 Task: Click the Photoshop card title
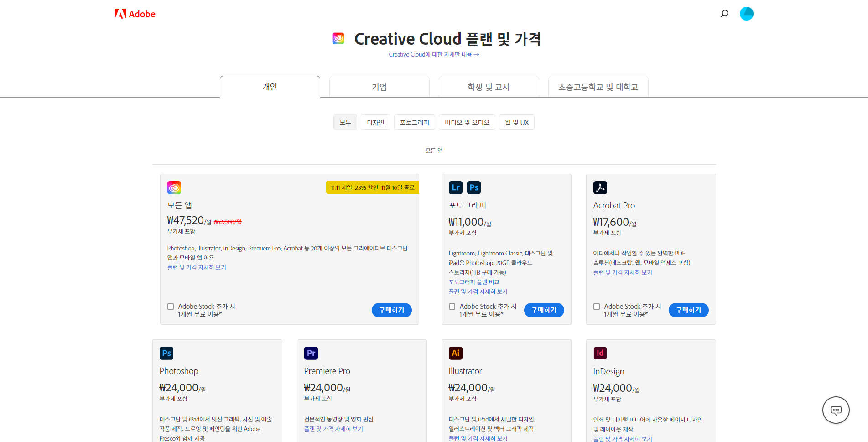pyautogui.click(x=179, y=371)
